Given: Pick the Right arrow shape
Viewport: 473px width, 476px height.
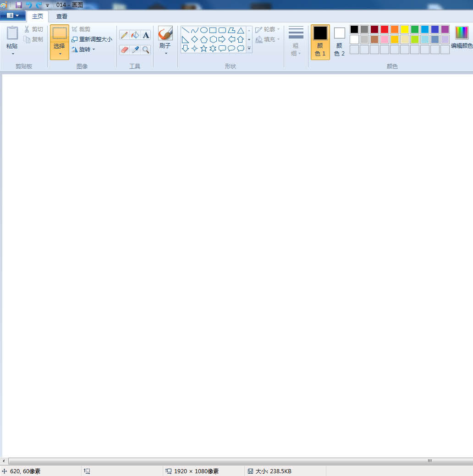Looking at the screenshot, I should [x=222, y=39].
